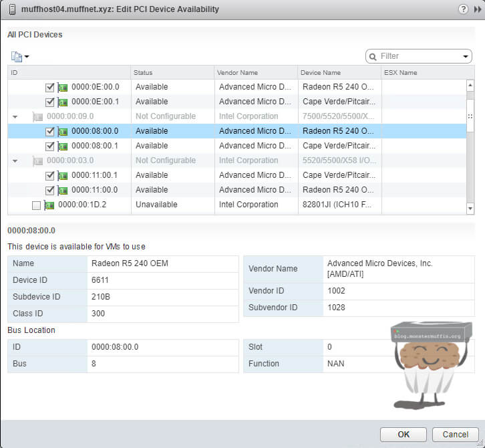Click the table's vertical scrollbar down arrow
The image size is (485, 448).
[x=470, y=209]
